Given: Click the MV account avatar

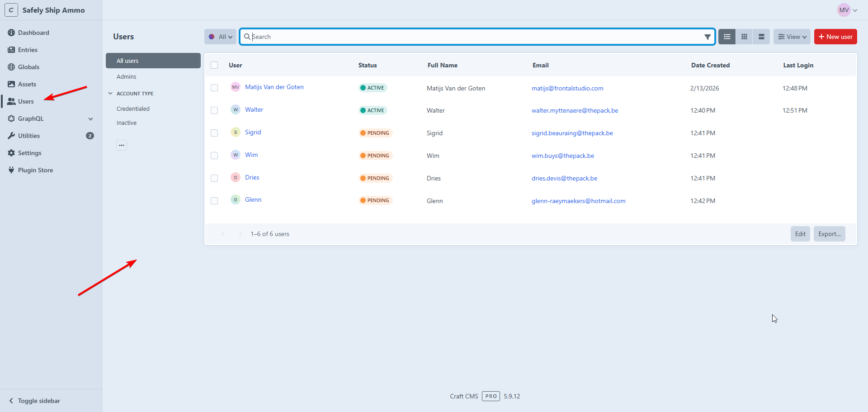Looking at the screenshot, I should point(844,10).
